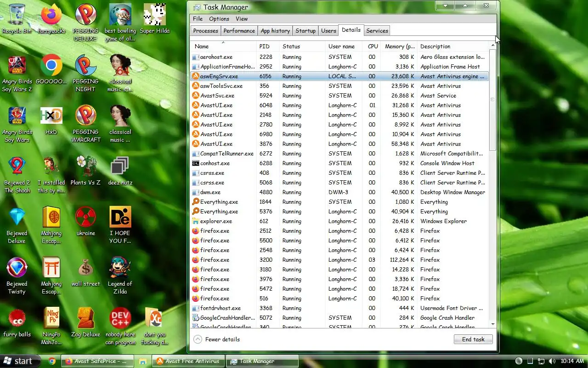588x368 pixels.
Task: Select the ApplicationFrameHost process row
Action: click(x=339, y=67)
